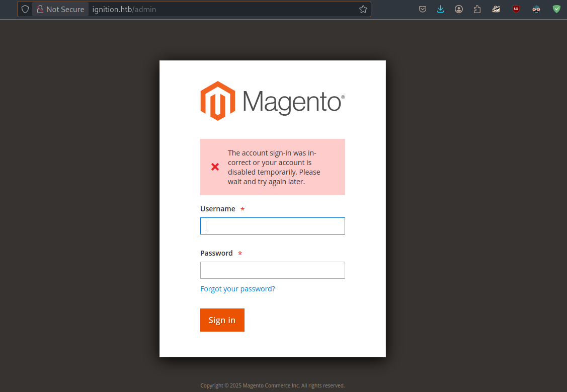Click the green shield extension icon

pos(556,10)
